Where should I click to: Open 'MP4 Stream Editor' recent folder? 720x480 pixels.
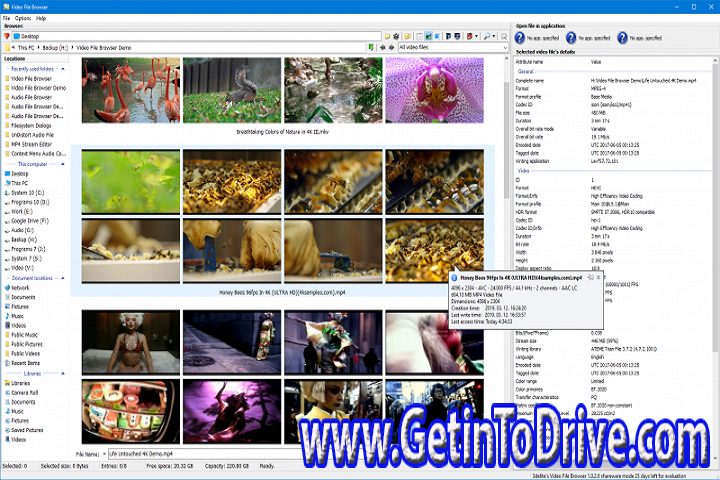(x=31, y=144)
